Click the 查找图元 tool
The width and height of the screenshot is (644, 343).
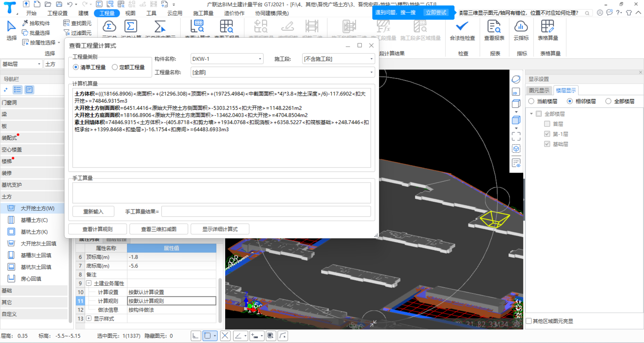[x=78, y=23]
